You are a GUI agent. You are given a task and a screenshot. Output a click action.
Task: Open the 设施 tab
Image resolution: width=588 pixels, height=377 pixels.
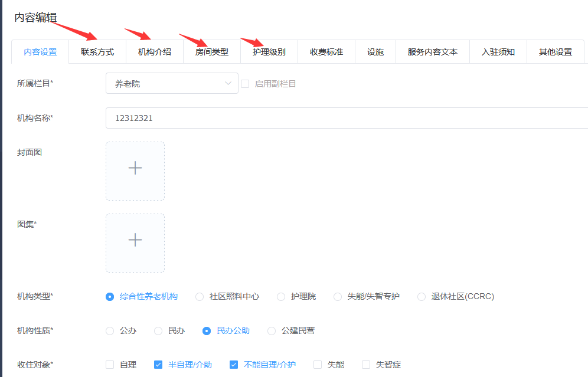(x=375, y=52)
